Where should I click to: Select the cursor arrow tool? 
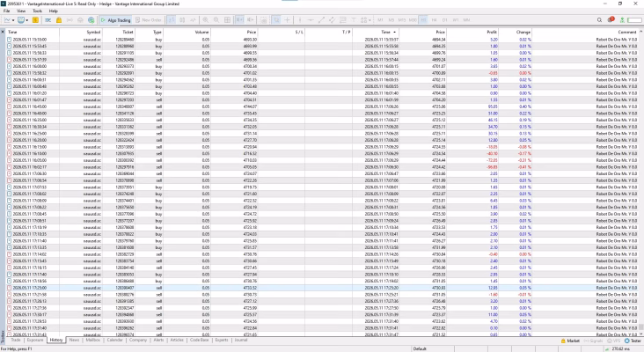pos(276,19)
